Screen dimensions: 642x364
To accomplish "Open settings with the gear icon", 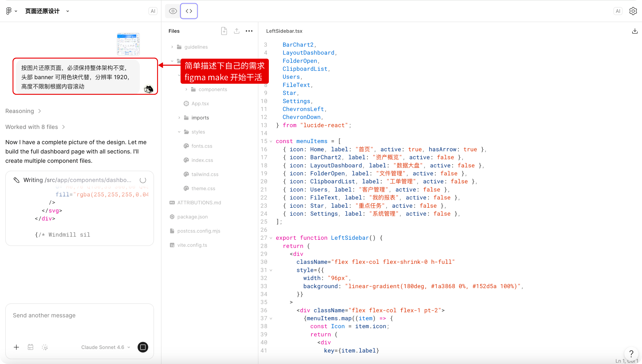I will (633, 11).
